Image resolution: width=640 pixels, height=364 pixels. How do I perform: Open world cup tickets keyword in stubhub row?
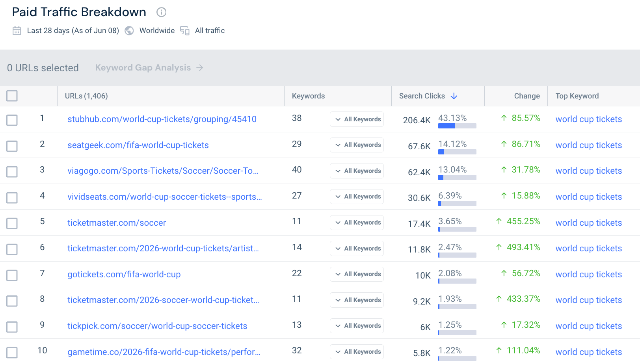click(x=589, y=119)
